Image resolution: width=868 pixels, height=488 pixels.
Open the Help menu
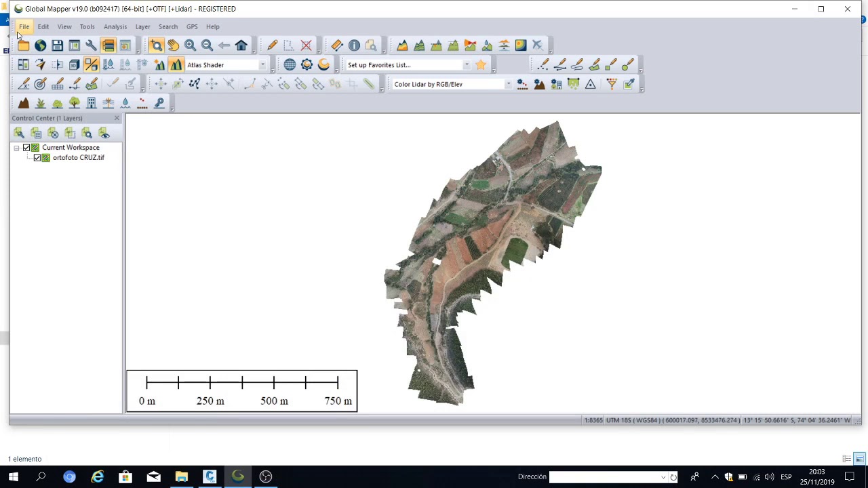pos(213,27)
